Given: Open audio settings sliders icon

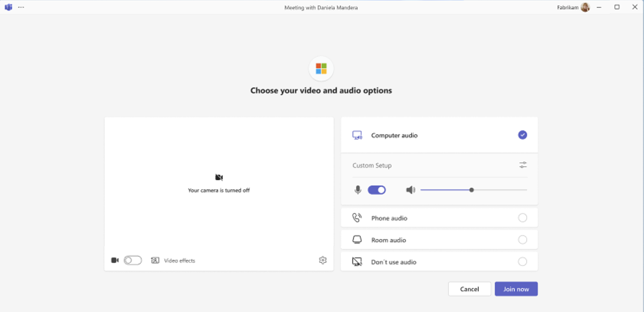Looking at the screenshot, I should coord(522,165).
